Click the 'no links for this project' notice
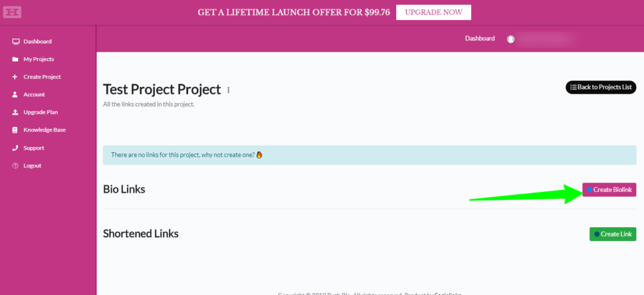This screenshot has height=295, width=644. tap(370, 155)
